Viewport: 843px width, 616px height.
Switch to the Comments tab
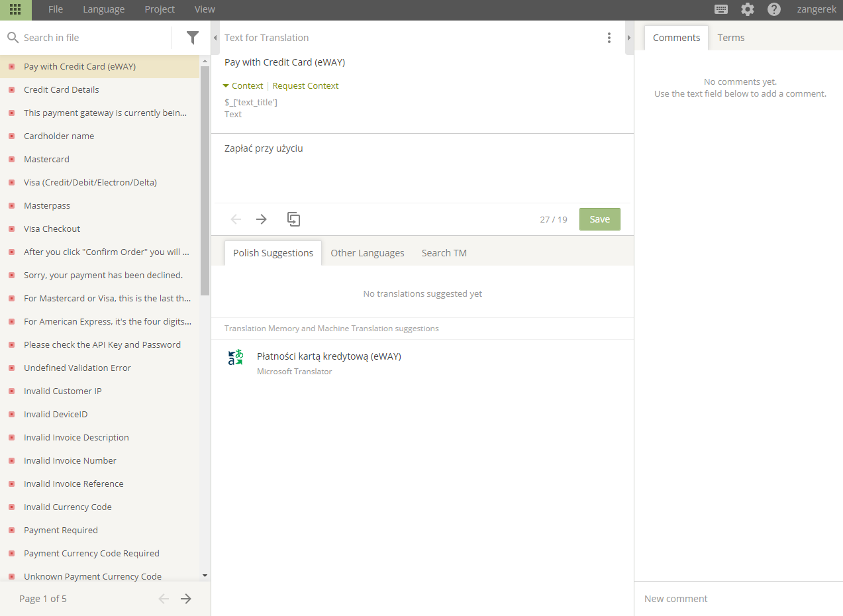(676, 38)
